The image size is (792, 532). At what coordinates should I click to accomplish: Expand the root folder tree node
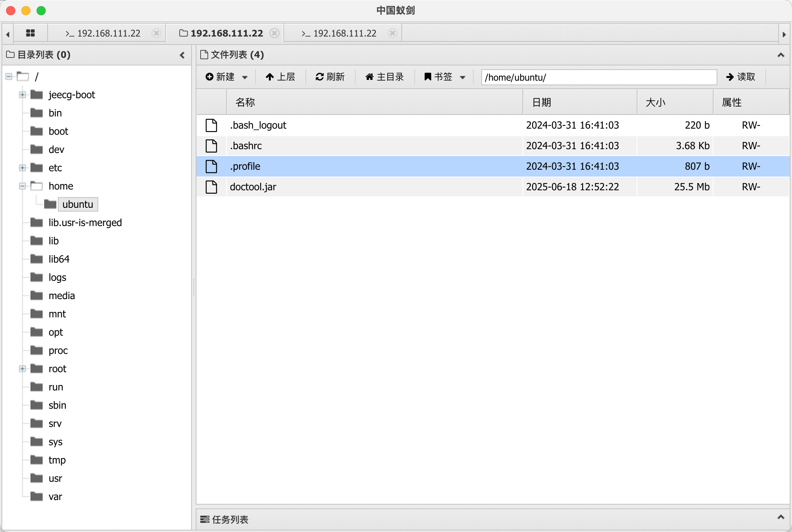click(22, 369)
